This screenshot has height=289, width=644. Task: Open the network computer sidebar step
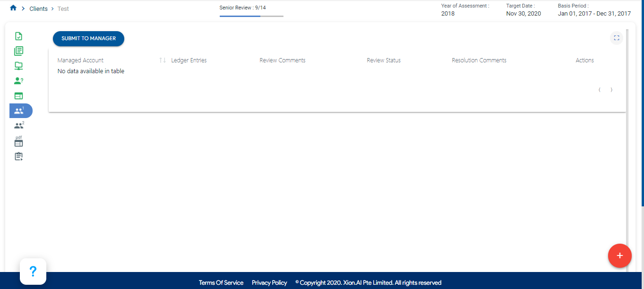click(19, 66)
